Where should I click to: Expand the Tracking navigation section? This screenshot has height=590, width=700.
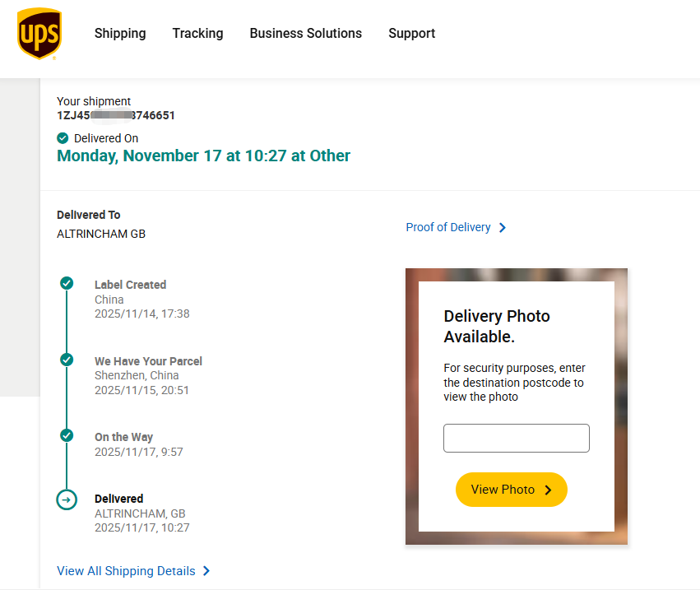click(x=197, y=34)
